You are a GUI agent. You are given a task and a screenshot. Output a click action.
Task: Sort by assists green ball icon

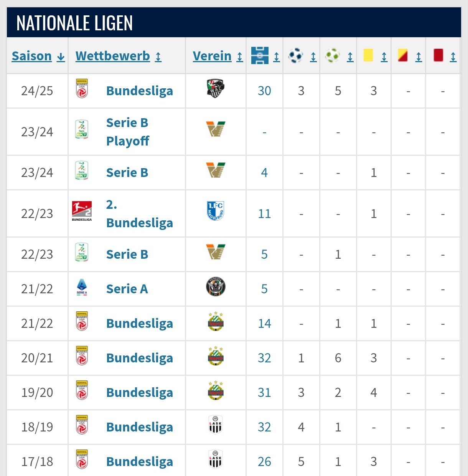pos(332,56)
